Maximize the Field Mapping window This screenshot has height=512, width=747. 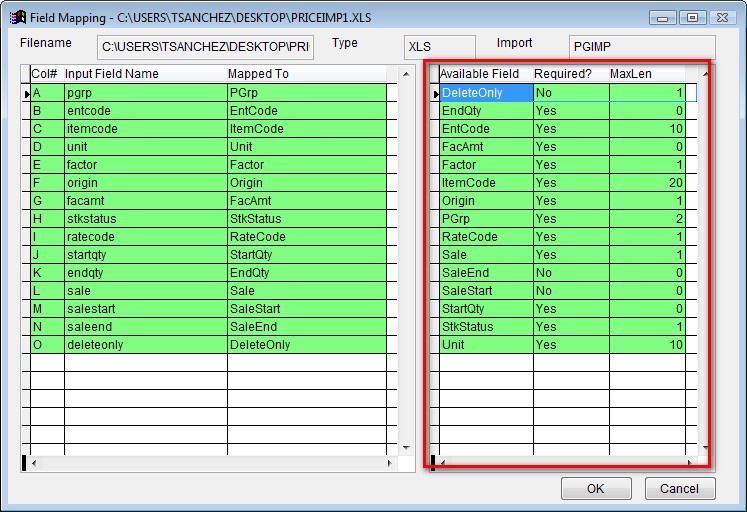tap(692, 18)
